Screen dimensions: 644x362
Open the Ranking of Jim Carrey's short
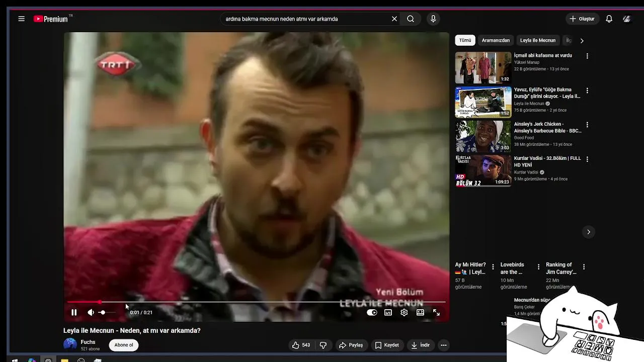pyautogui.click(x=561, y=268)
